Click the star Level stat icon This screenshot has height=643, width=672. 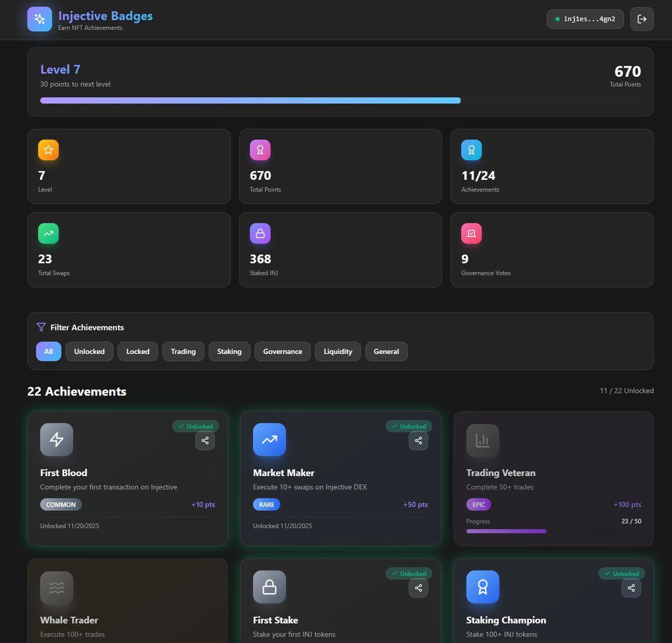click(x=48, y=150)
